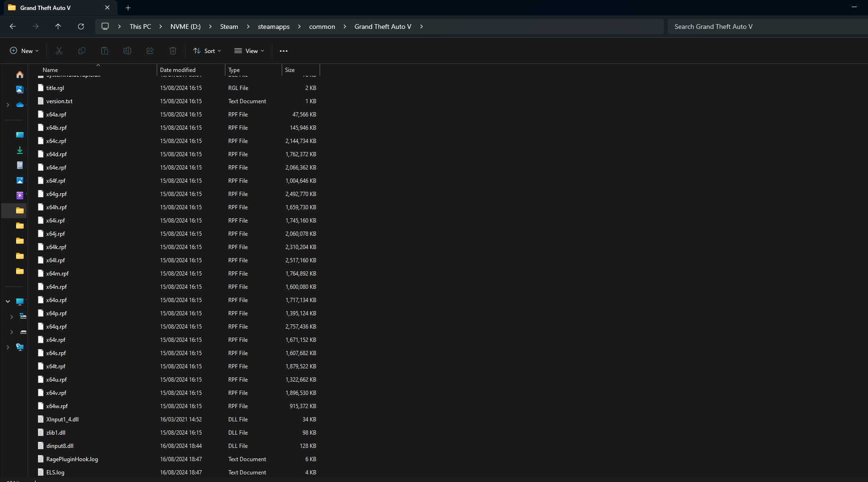Click the Videos sidebar icon
Image resolution: width=868 pixels, height=482 pixels.
[x=19, y=196]
